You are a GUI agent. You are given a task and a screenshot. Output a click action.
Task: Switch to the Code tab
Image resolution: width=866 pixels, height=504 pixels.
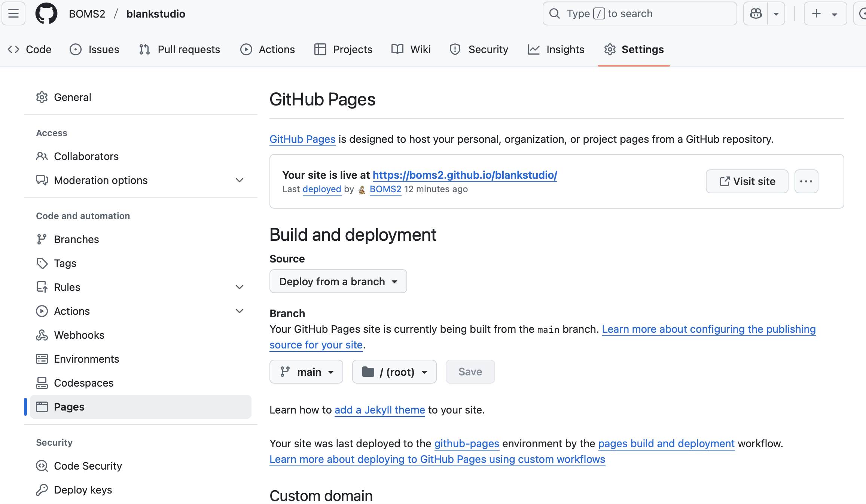[30, 49]
